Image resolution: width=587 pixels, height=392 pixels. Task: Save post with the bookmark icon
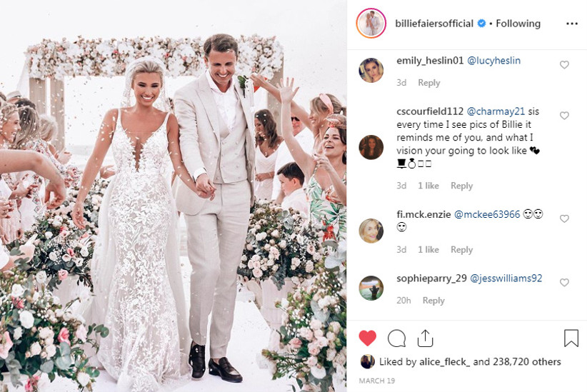tap(571, 338)
